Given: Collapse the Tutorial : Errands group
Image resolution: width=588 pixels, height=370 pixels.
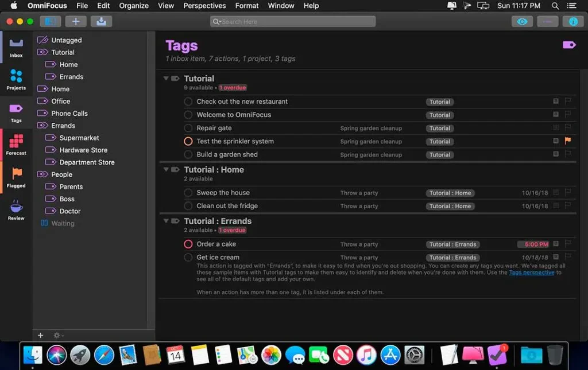Looking at the screenshot, I should [166, 221].
